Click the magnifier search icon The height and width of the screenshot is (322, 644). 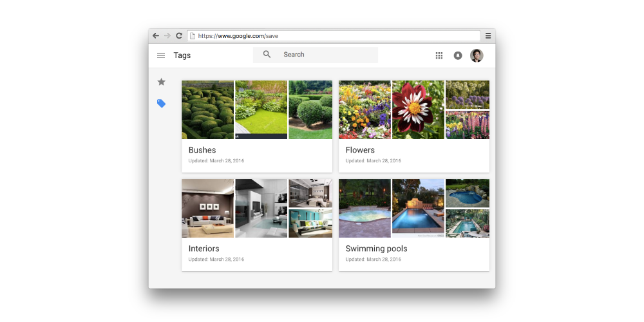coord(267,55)
